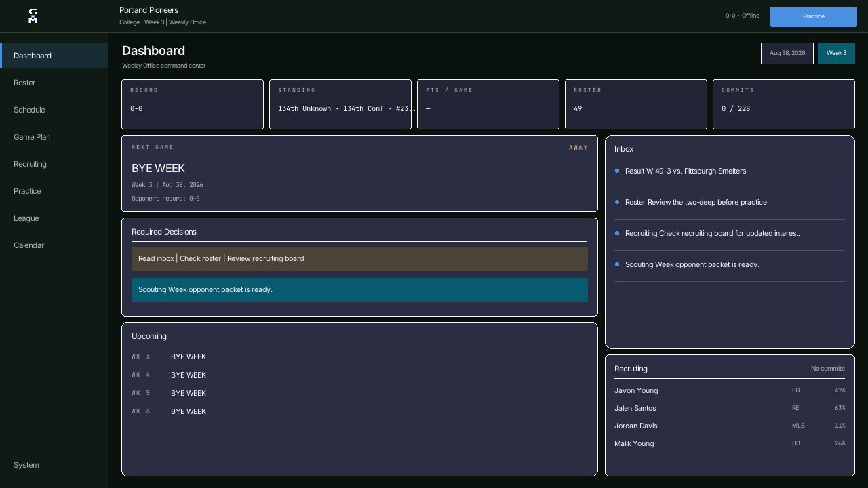Screen dimensions: 868x488
Task: Open the Roster 49 stat card
Action: pos(636,104)
